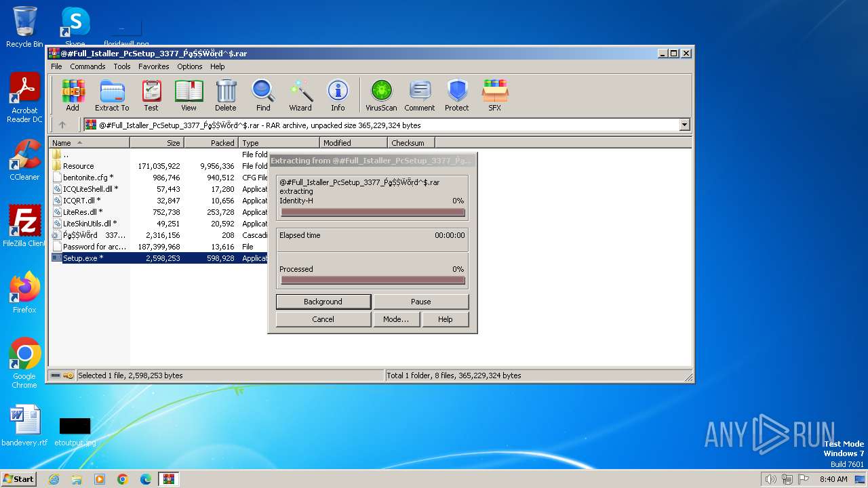Open etoutput.jpg desktop file
The image size is (868, 488).
(75, 431)
